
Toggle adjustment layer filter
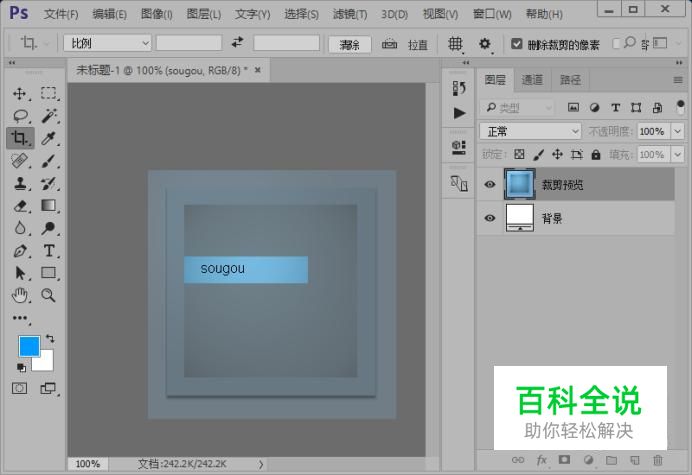pos(594,107)
